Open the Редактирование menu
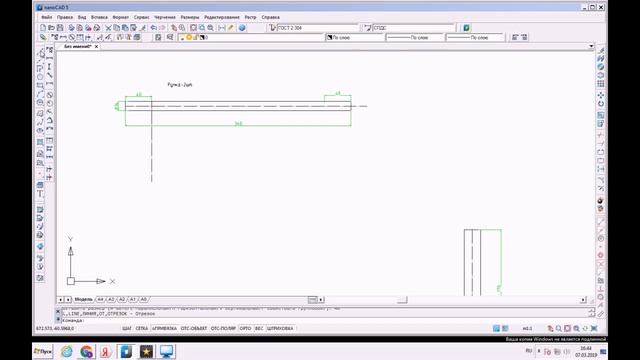640x360 pixels. pyautogui.click(x=222, y=17)
